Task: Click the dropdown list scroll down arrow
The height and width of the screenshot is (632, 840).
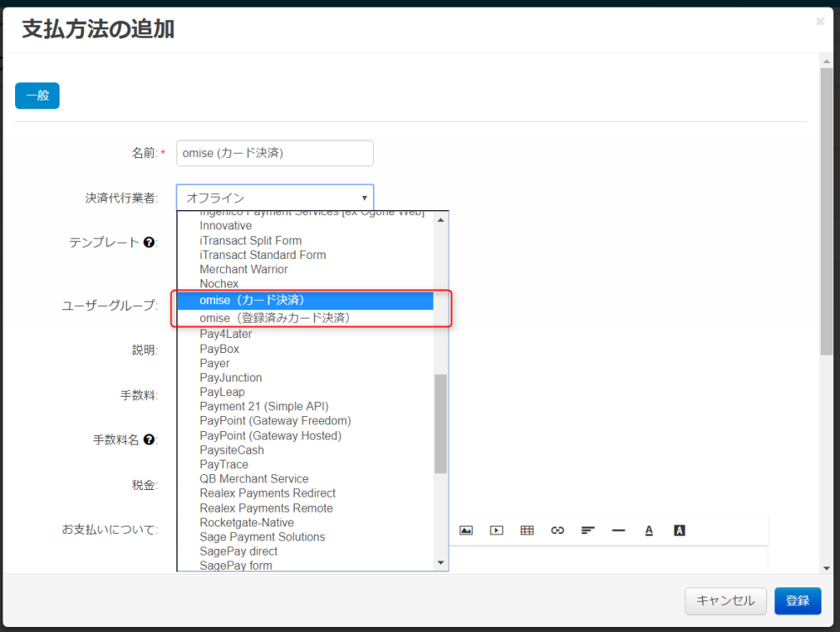Action: tap(441, 562)
